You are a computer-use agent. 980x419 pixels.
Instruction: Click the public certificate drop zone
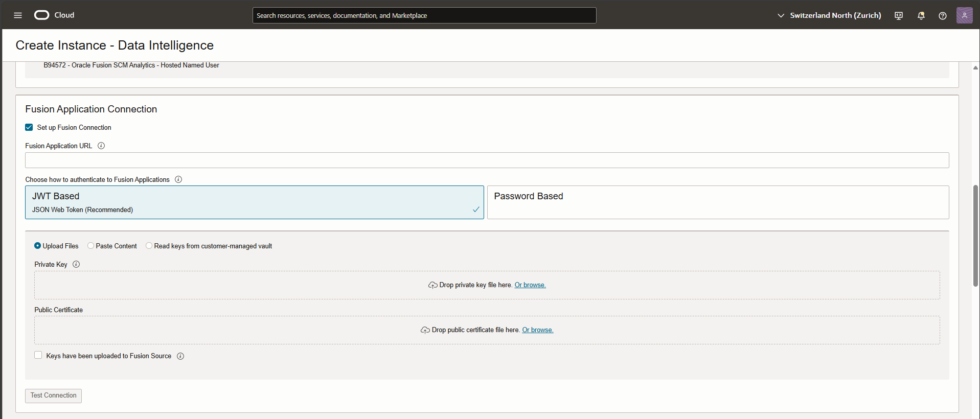[487, 330]
